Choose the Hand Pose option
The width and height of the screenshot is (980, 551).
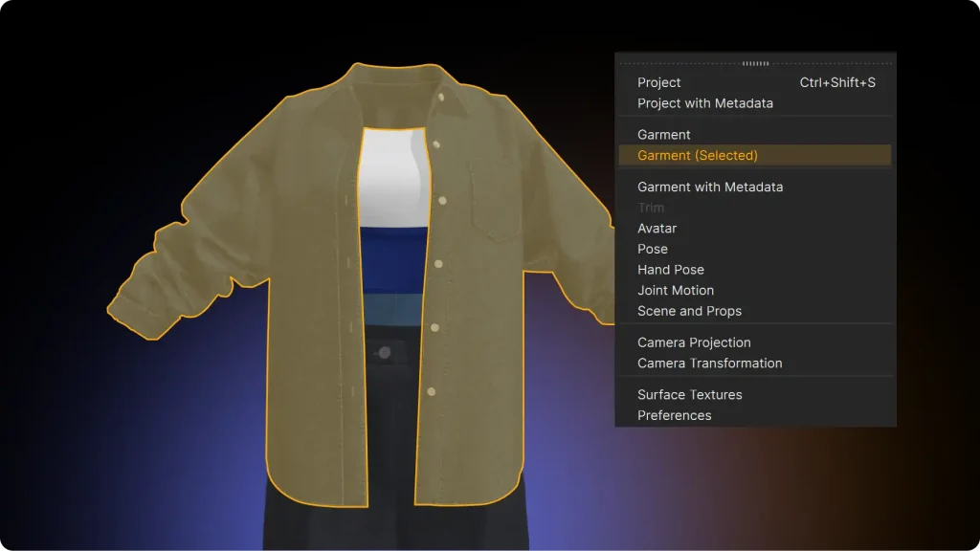pyautogui.click(x=671, y=270)
